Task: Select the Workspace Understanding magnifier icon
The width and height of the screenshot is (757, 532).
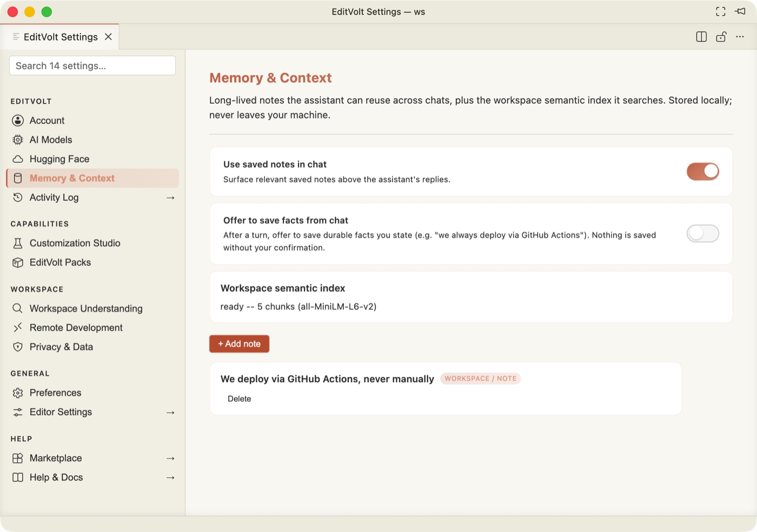Action: pos(18,308)
